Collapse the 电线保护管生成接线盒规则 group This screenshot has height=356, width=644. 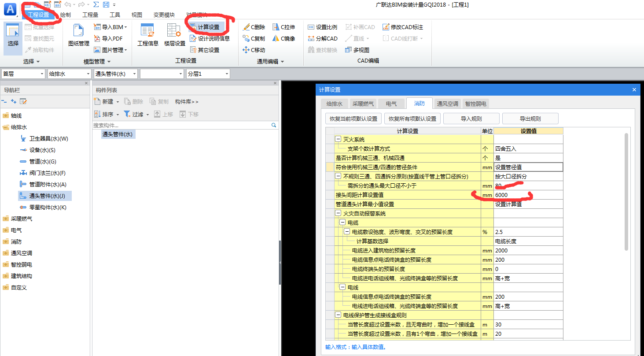(x=338, y=315)
